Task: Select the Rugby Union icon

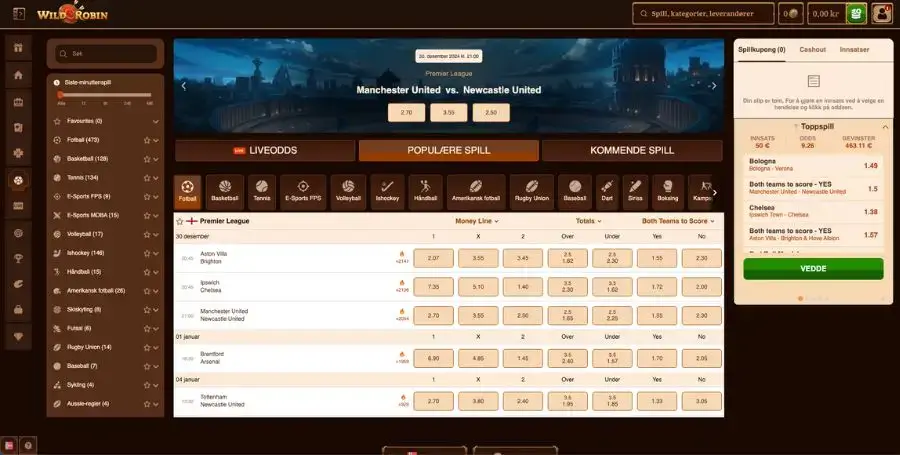Action: click(532, 192)
